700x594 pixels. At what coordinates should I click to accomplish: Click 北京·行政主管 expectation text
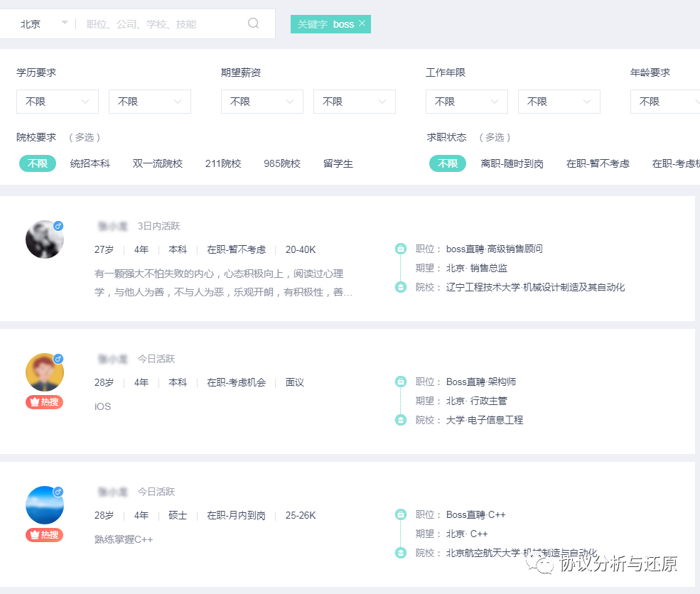tap(476, 401)
